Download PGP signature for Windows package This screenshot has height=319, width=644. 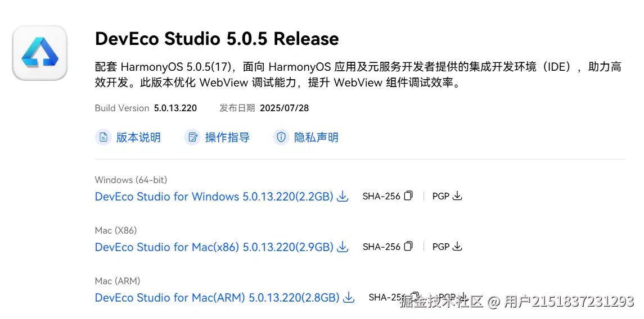[x=457, y=196]
